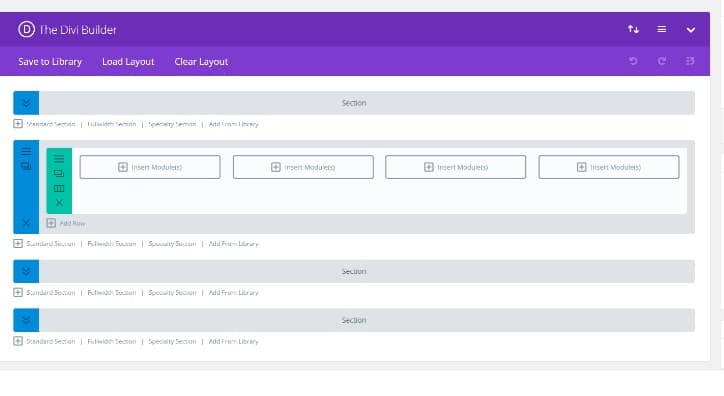Expand the bottom Section with its chevron
This screenshot has width=724, height=396.
(26, 320)
